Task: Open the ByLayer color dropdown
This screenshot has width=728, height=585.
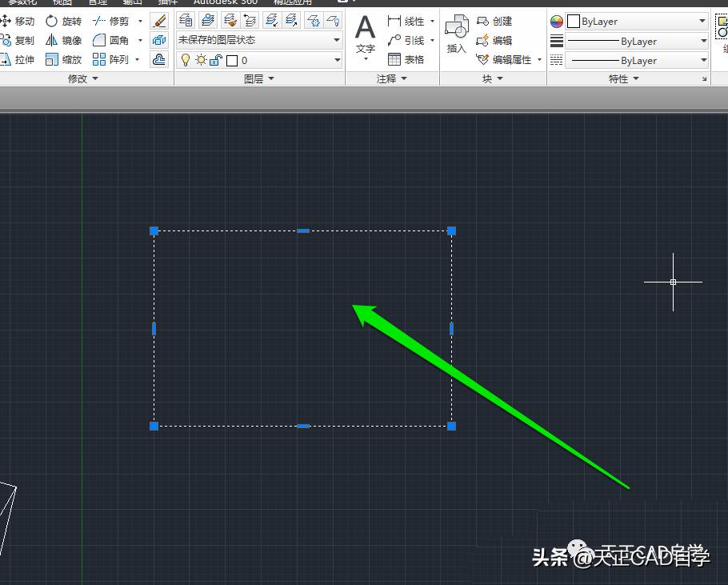Action: [637, 22]
